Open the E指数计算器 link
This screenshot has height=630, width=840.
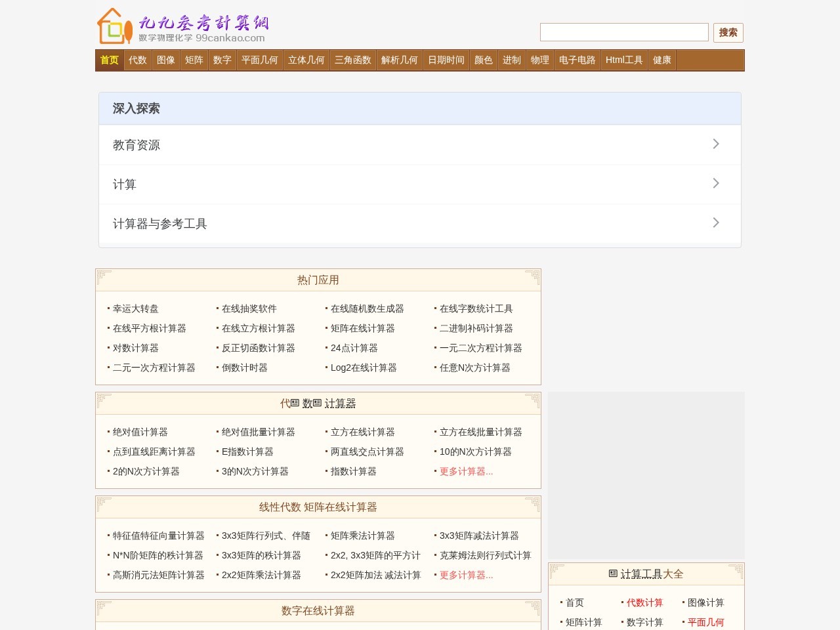click(247, 451)
